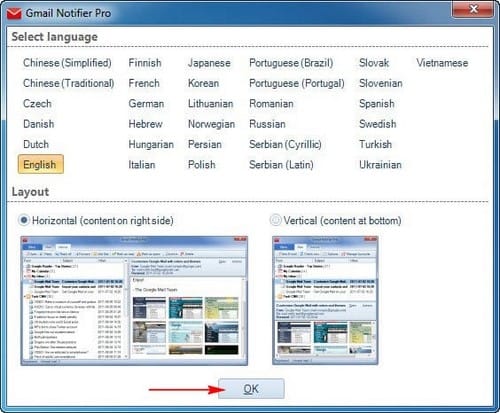Select Serbian (Cyrillic) language
The height and width of the screenshot is (413, 500).
pos(285,144)
